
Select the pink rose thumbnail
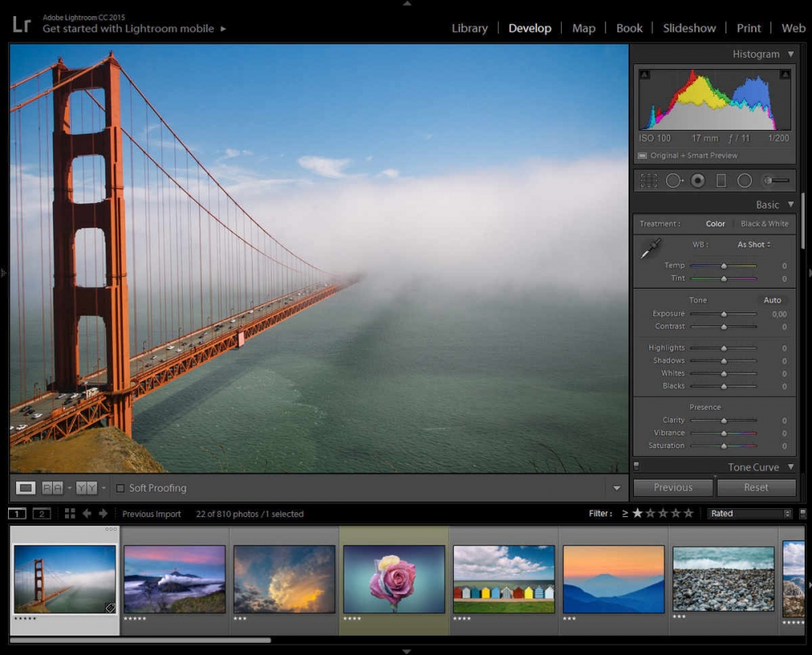pos(394,579)
